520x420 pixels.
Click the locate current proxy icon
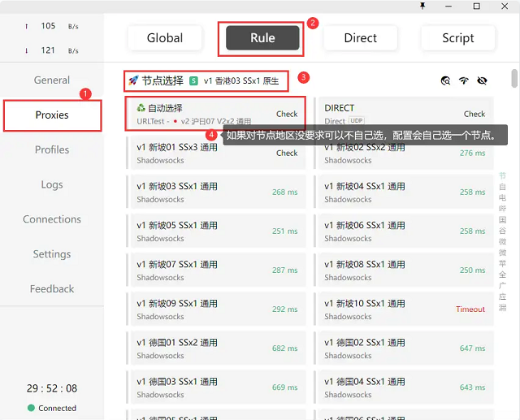tap(445, 80)
